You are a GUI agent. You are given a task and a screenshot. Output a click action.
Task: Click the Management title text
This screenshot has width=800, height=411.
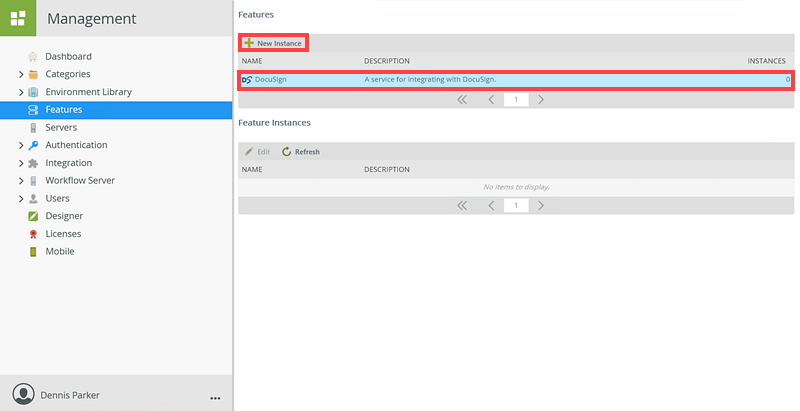coord(92,18)
